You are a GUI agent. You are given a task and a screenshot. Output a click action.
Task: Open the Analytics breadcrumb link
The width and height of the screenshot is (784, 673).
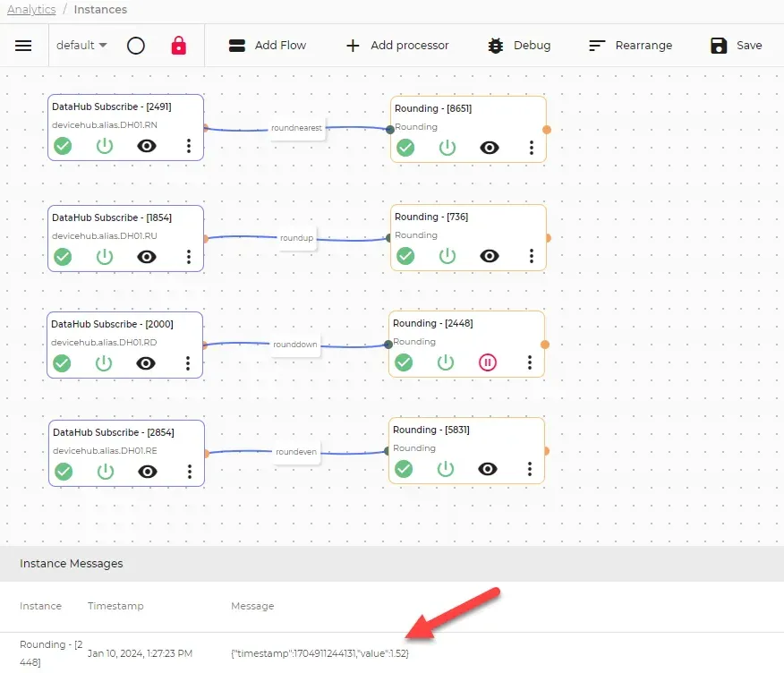tap(31, 10)
